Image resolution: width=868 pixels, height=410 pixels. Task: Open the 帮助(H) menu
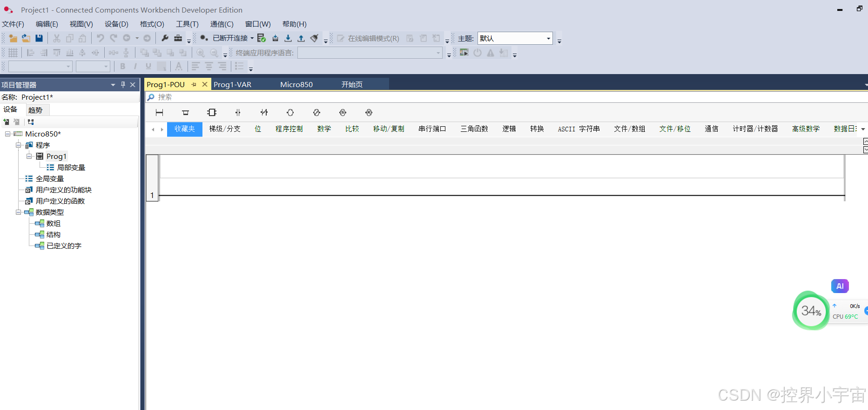294,24
